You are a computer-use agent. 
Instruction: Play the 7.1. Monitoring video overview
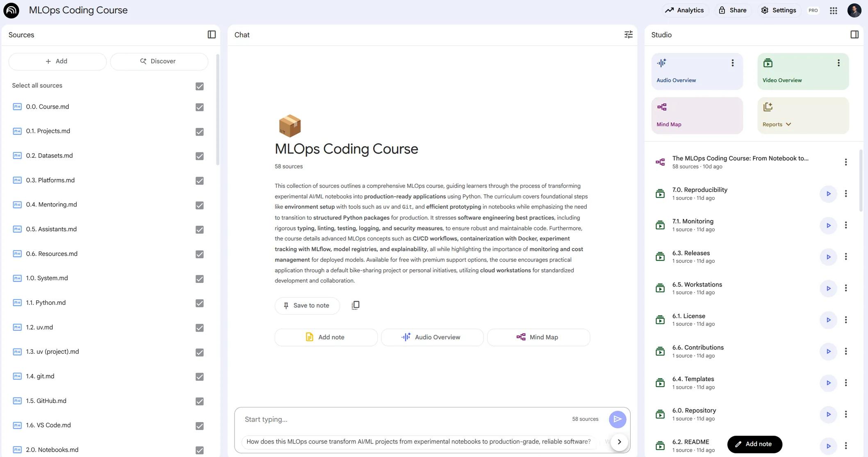[828, 225]
